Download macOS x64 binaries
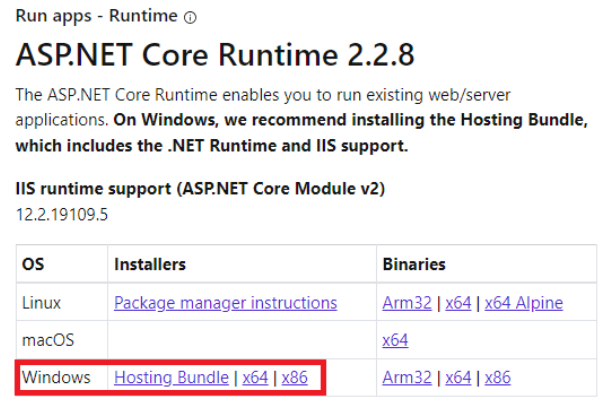The image size is (611, 405). (x=395, y=340)
